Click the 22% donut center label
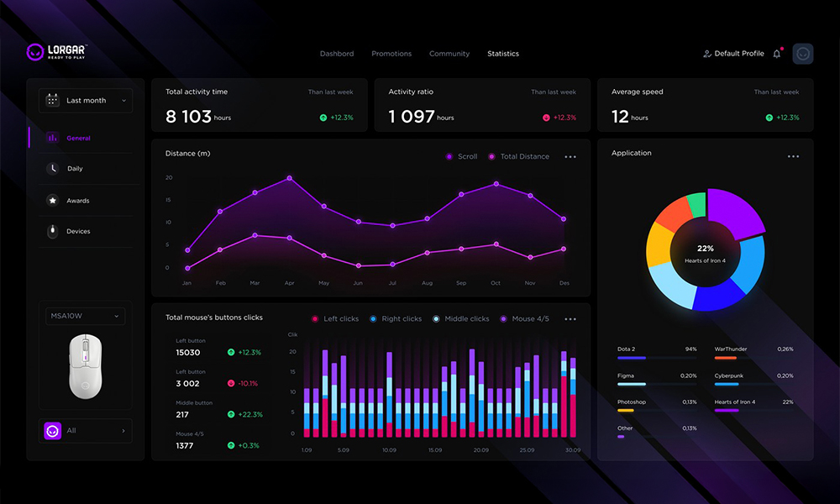Screen dimensions: 840x504 (x=705, y=249)
